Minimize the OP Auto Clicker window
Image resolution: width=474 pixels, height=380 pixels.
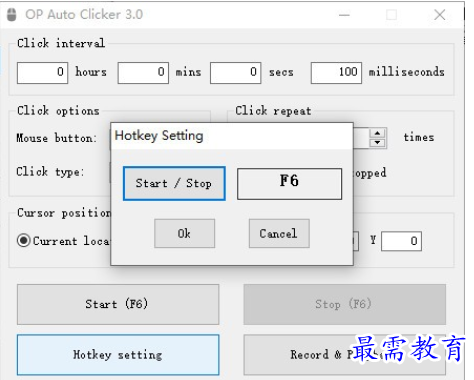[344, 15]
